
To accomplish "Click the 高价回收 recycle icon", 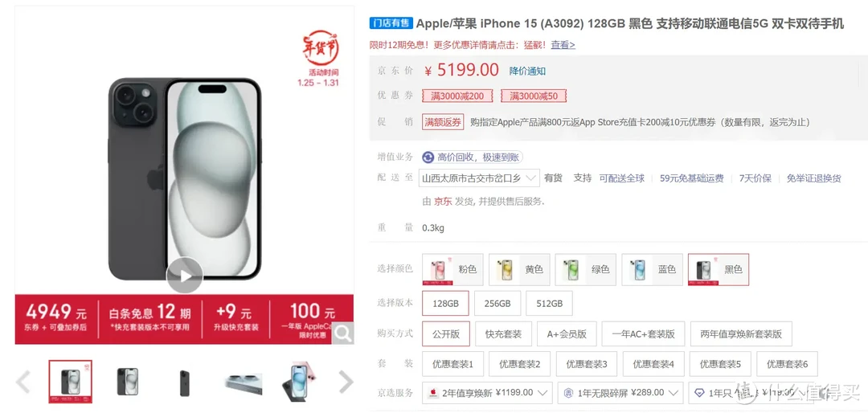I will 428,157.
